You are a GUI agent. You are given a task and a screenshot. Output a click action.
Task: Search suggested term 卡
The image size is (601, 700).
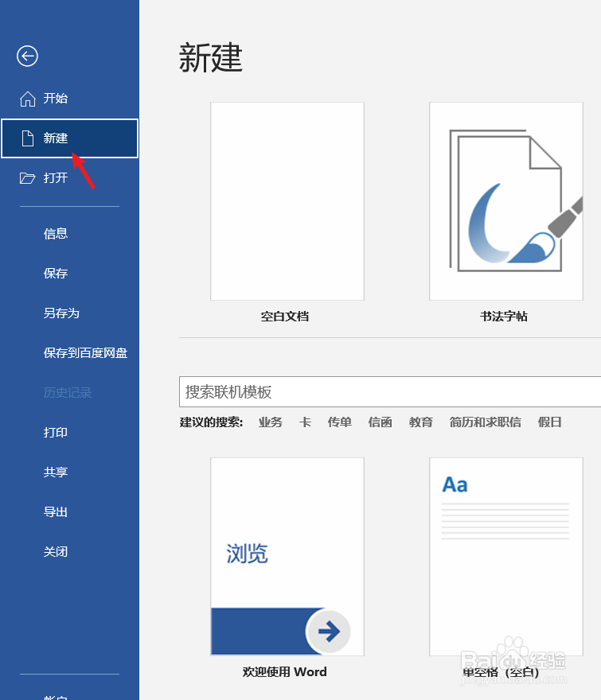click(x=305, y=422)
